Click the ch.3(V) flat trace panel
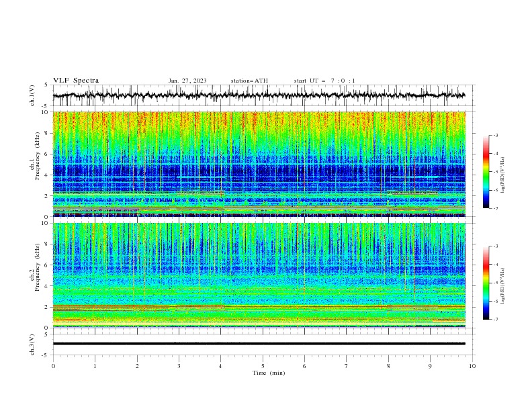This screenshot has height=411, width=532. [263, 345]
